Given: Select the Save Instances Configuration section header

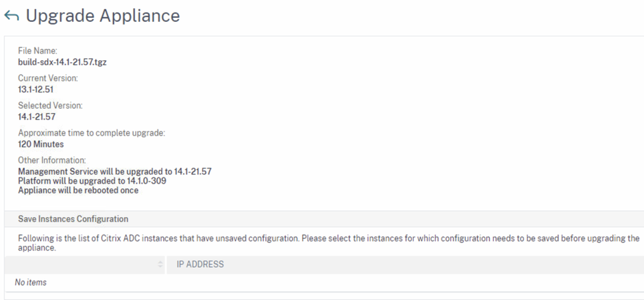Looking at the screenshot, I should coord(73,218).
